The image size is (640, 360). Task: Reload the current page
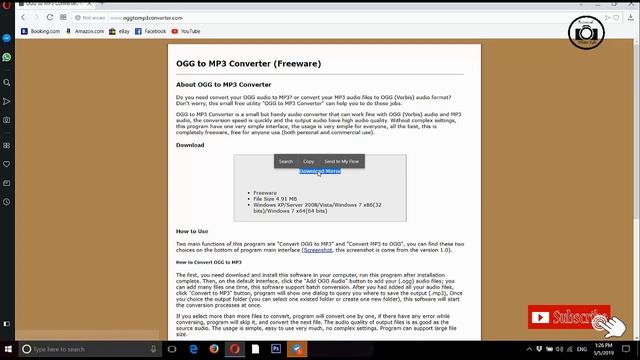click(49, 18)
